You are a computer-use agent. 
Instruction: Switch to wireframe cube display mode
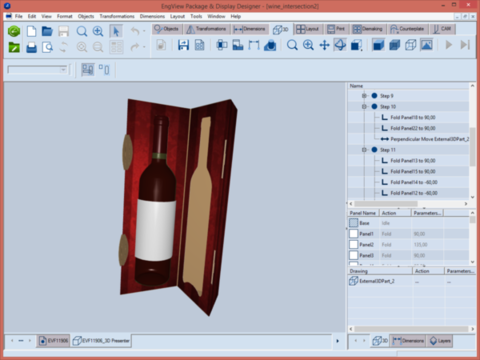(x=410, y=45)
